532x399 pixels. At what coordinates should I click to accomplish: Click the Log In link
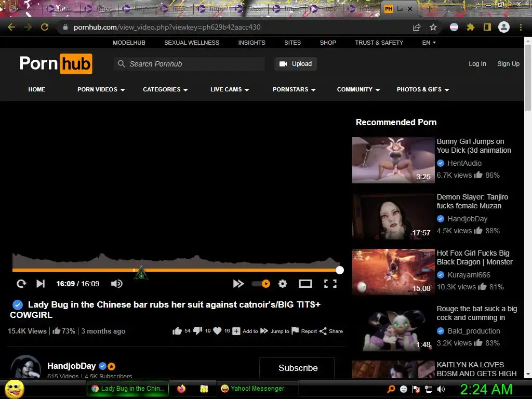pos(477,64)
